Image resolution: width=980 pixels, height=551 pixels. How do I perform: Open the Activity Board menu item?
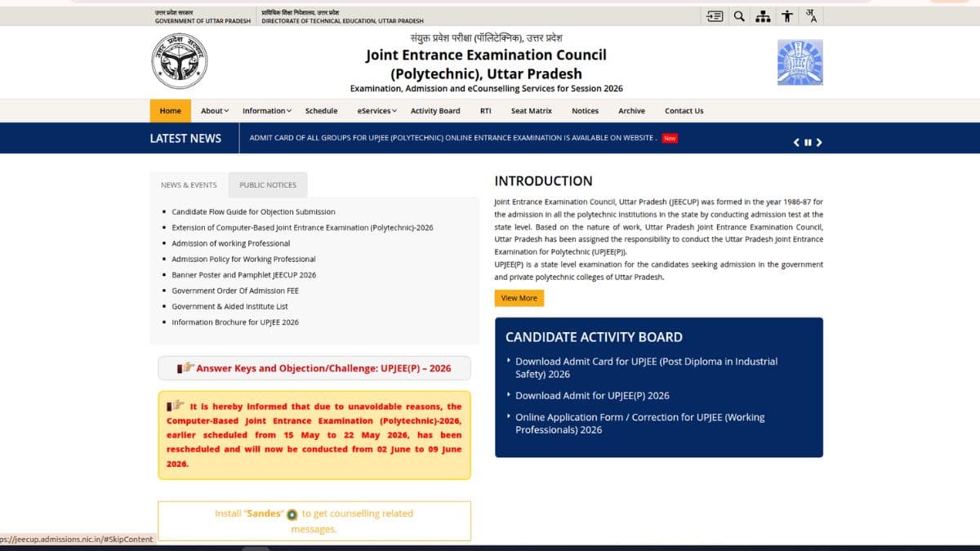[x=435, y=111]
